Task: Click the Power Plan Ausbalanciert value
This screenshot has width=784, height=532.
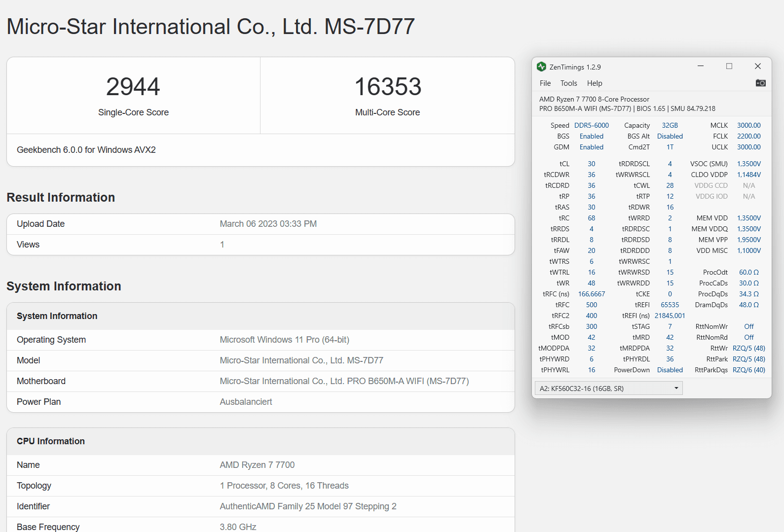Action: point(246,402)
